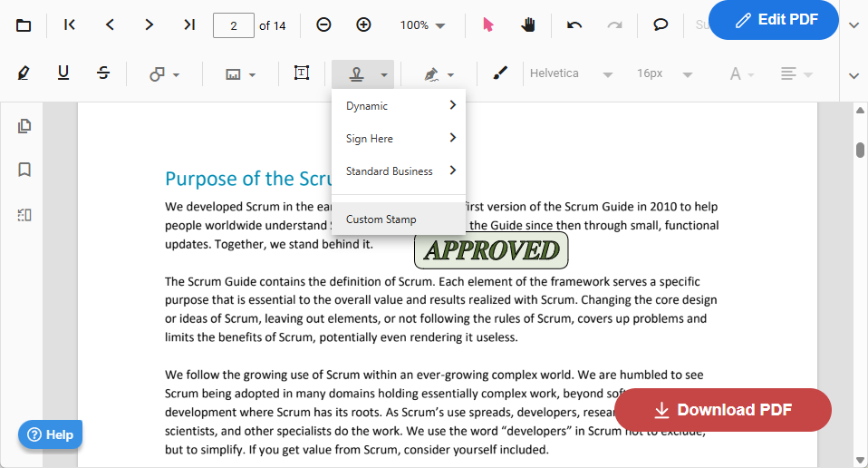Viewport: 868px width, 468px height.
Task: Toggle the strikethrough text tool
Action: [x=103, y=73]
